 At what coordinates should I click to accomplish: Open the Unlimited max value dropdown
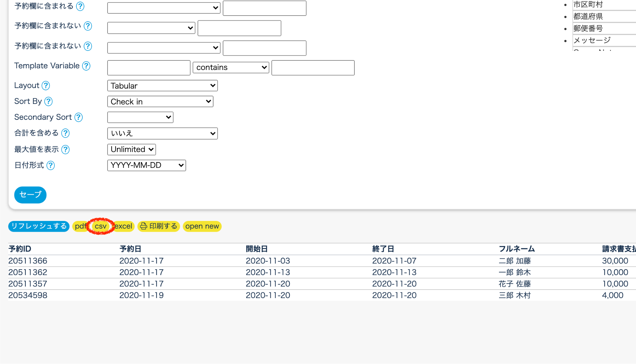(x=131, y=149)
